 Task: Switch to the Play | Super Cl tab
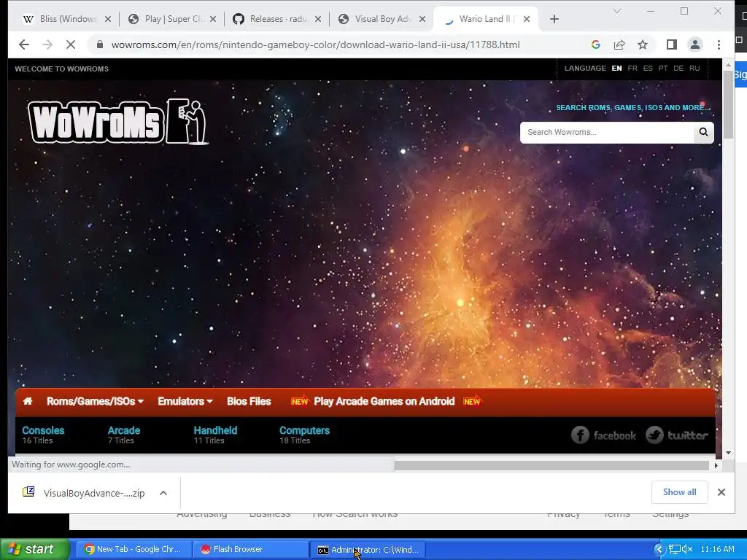172,19
